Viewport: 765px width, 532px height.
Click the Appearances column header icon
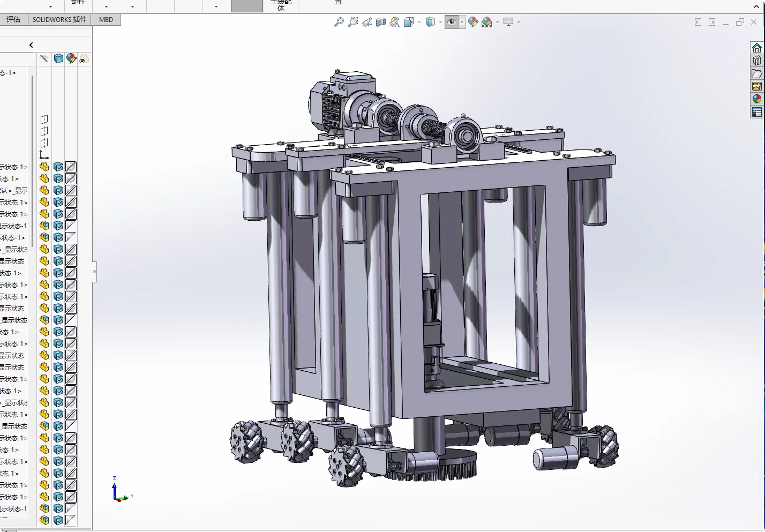pos(71,58)
